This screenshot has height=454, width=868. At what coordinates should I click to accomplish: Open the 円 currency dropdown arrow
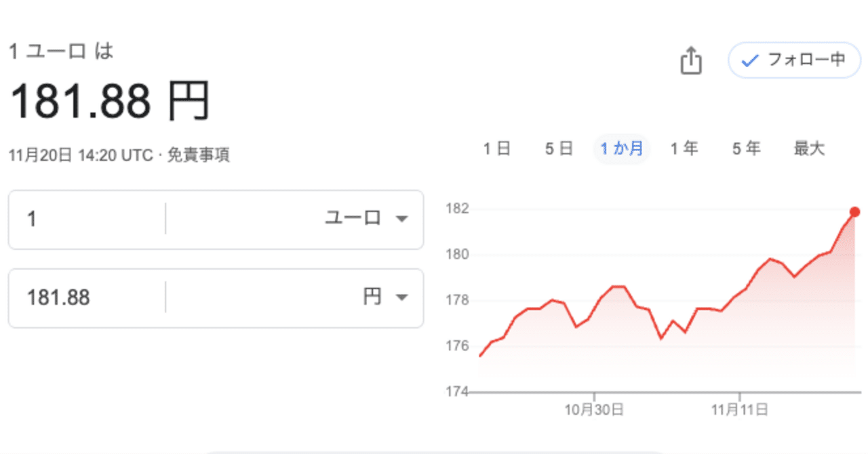click(x=403, y=297)
